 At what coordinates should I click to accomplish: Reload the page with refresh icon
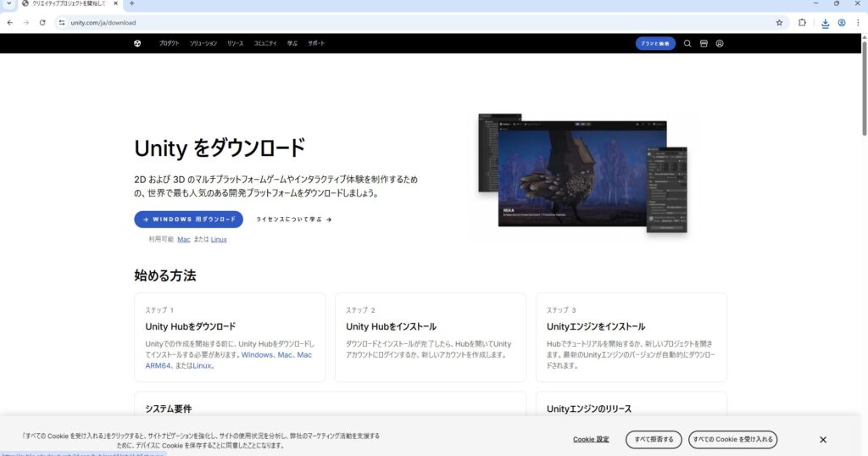(42, 23)
